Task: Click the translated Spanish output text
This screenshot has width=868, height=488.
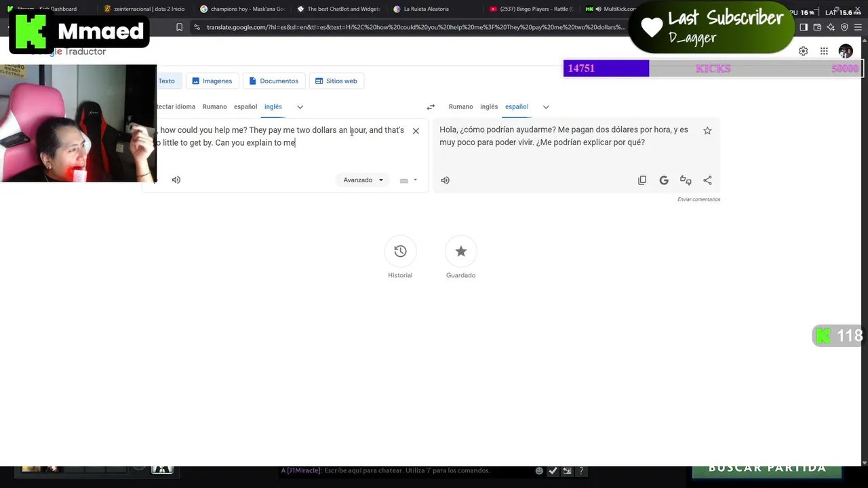Action: point(564,136)
